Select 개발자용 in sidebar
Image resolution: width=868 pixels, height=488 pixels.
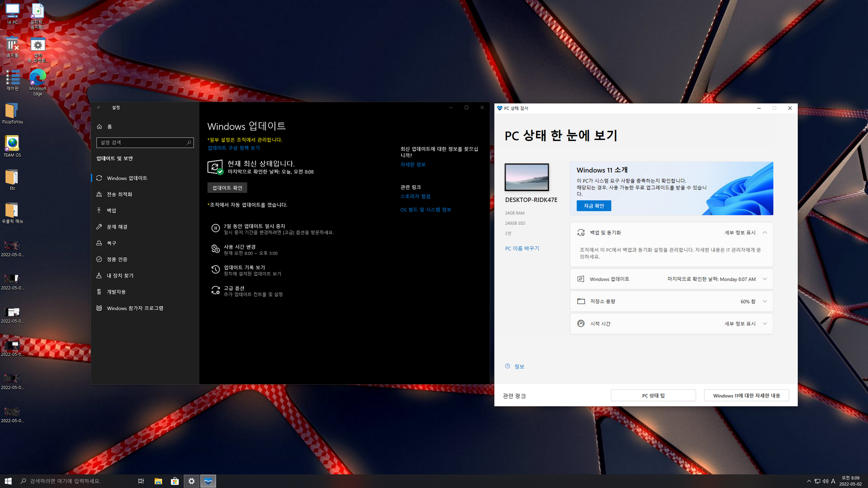[x=145, y=292]
